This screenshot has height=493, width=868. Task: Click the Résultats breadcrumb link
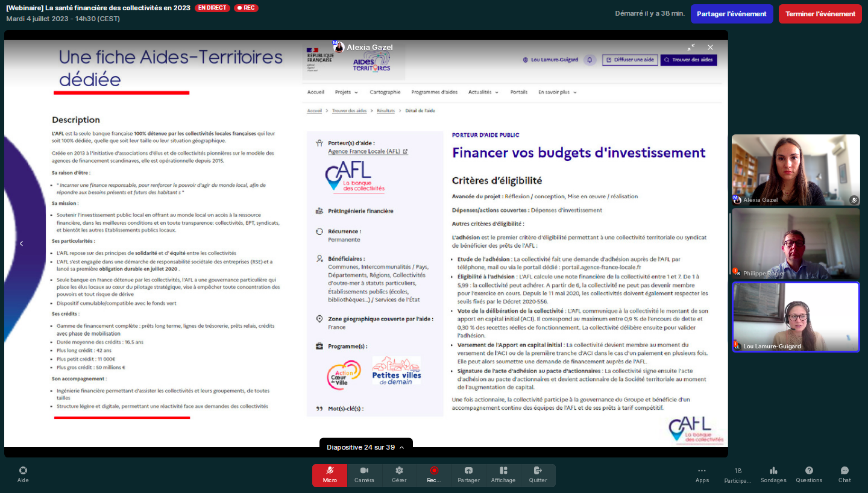[386, 111]
